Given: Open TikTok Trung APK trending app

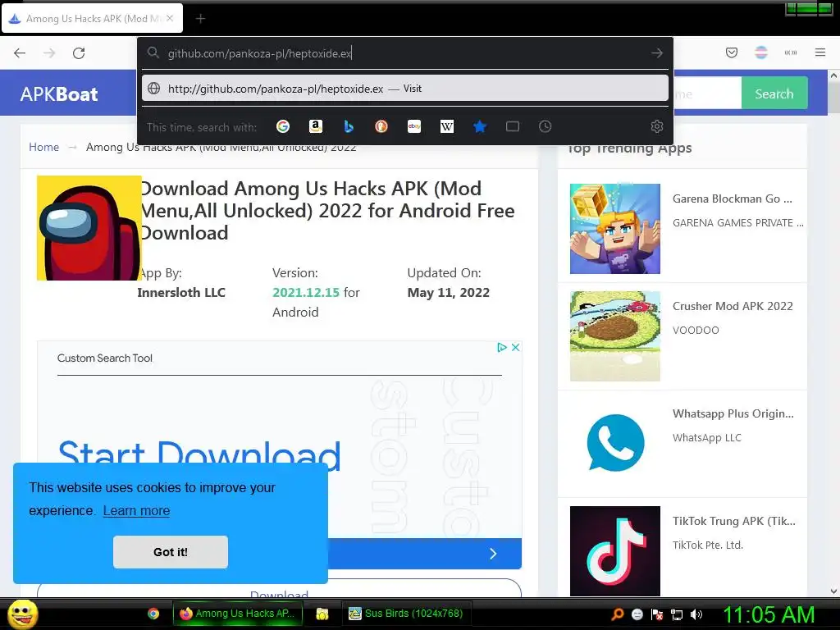Looking at the screenshot, I should 734,521.
